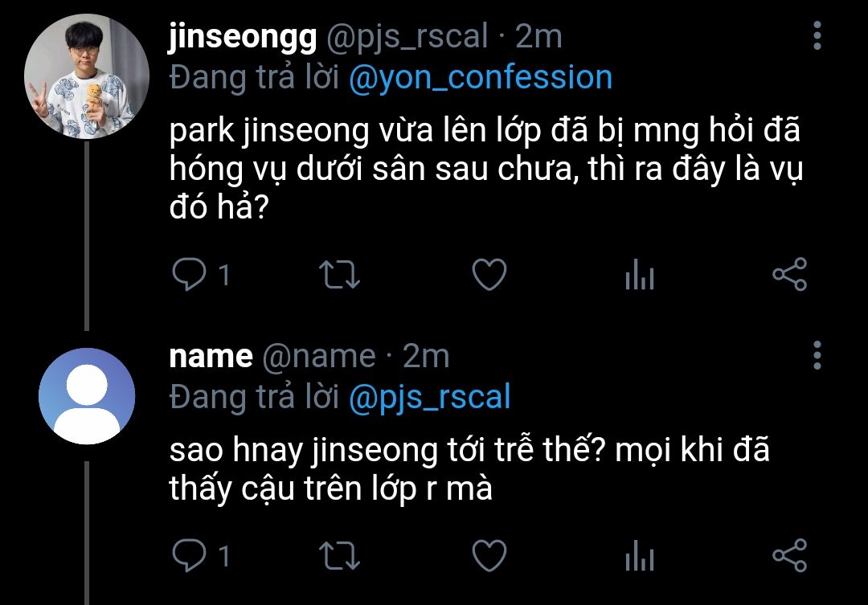Viewport: 868px width, 605px height.
Task: Open more options on name's tweet
Action: click(817, 355)
